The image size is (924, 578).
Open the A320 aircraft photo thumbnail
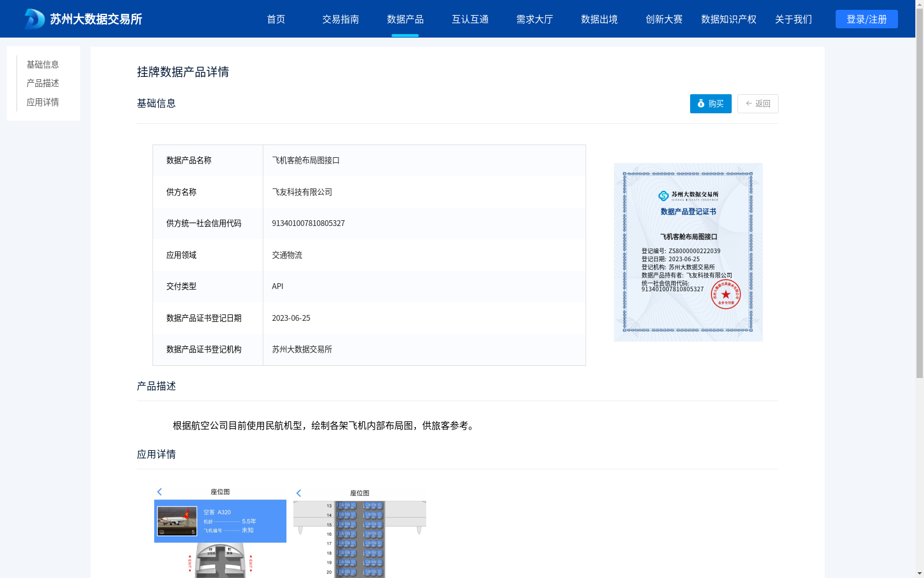click(x=177, y=521)
